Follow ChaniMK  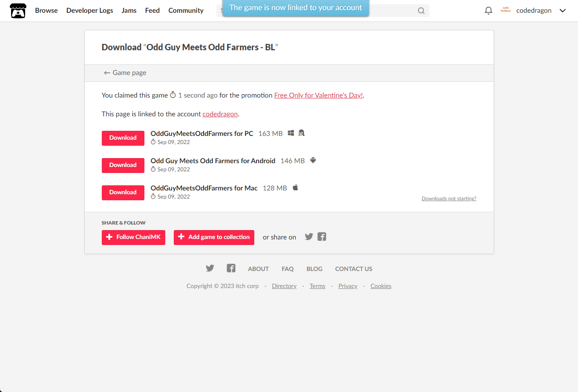point(133,237)
